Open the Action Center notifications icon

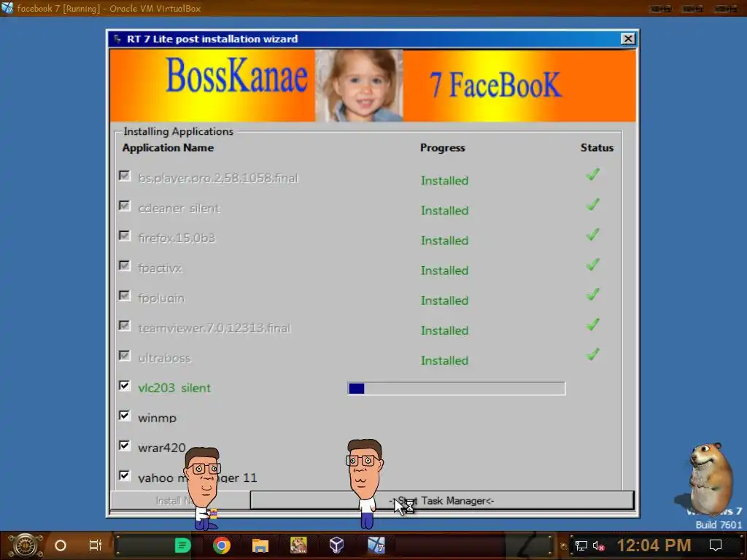[x=716, y=545]
